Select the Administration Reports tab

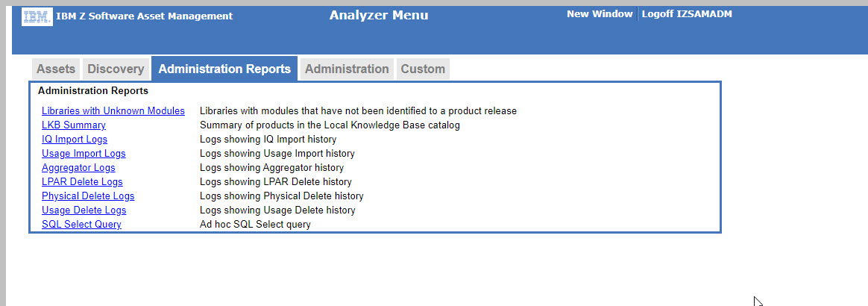click(224, 69)
